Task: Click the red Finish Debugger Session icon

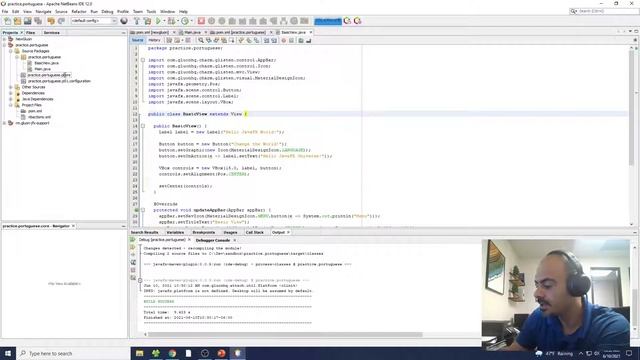Action: click(201, 21)
